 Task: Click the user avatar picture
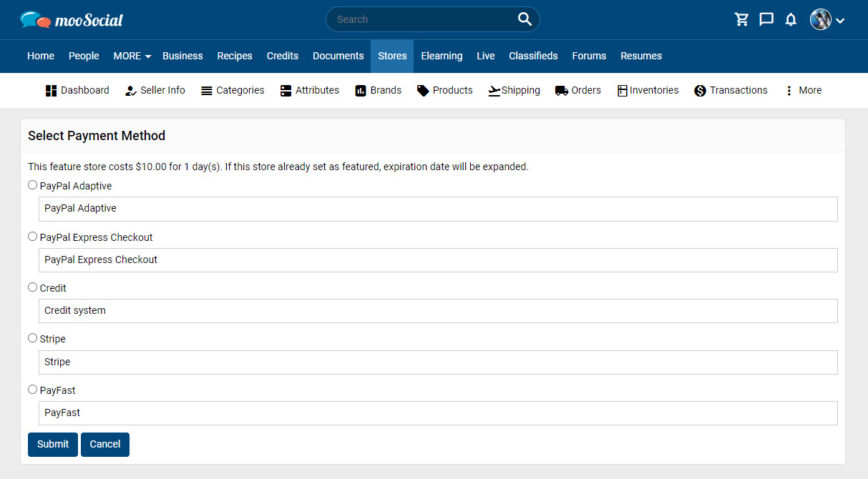click(x=821, y=19)
